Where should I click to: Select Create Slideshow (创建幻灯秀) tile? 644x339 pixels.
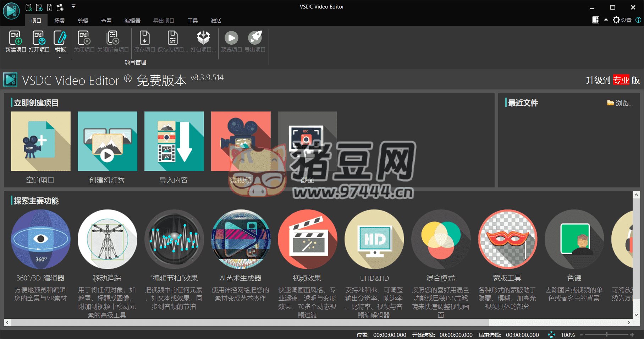click(x=107, y=141)
